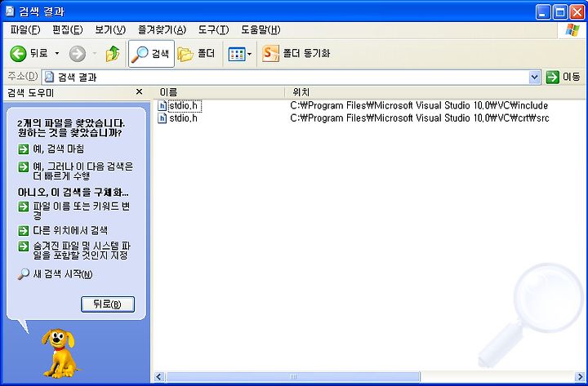Open the 즐겨찾기(A) menu
Viewport: 588px width, 386px height.
[x=162, y=30]
